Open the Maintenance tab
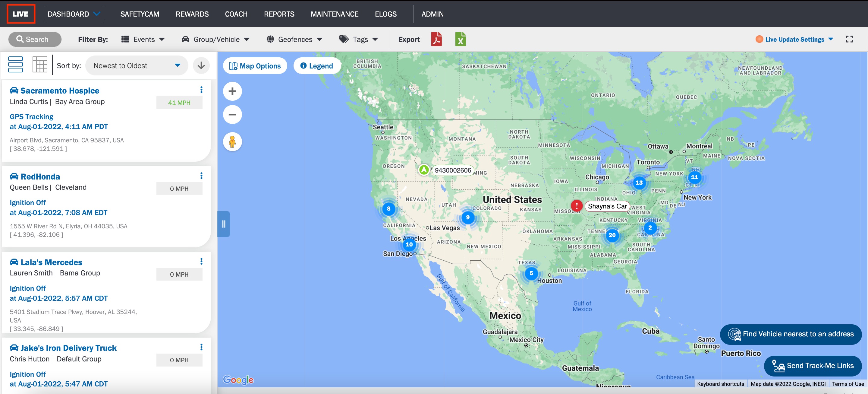The width and height of the screenshot is (868, 394). pos(335,14)
